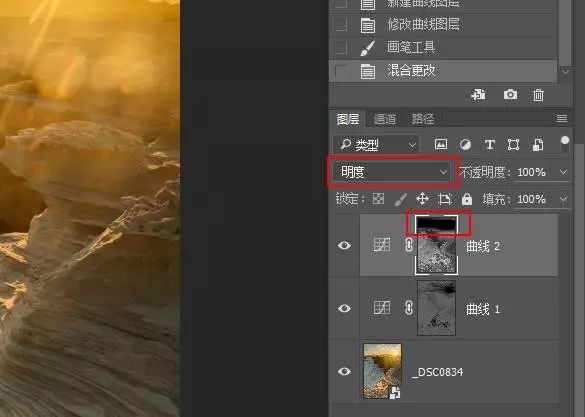Viewport: 585px width, 417px height.
Task: Switch to the 路径 tab
Action: (x=423, y=119)
